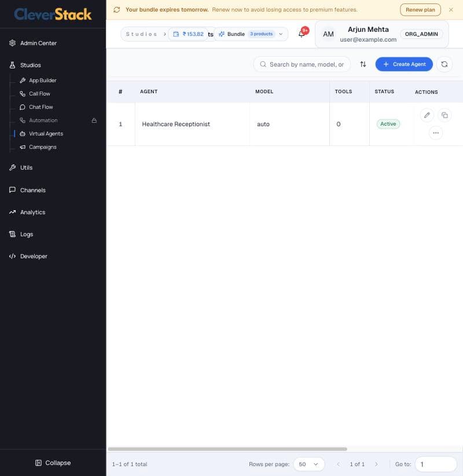Open Campaigns section
This screenshot has height=476, width=463.
(42, 147)
